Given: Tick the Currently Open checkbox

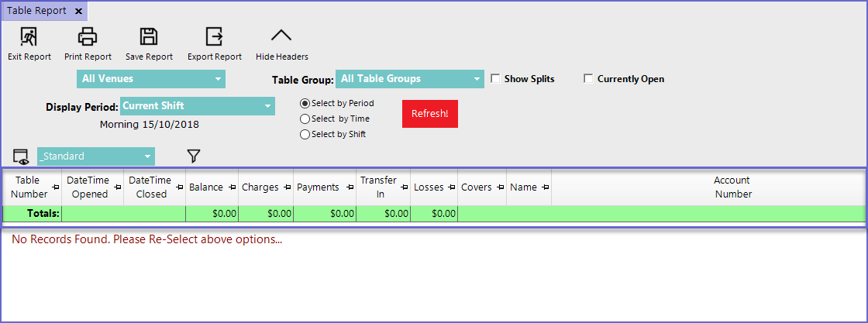Looking at the screenshot, I should (589, 79).
